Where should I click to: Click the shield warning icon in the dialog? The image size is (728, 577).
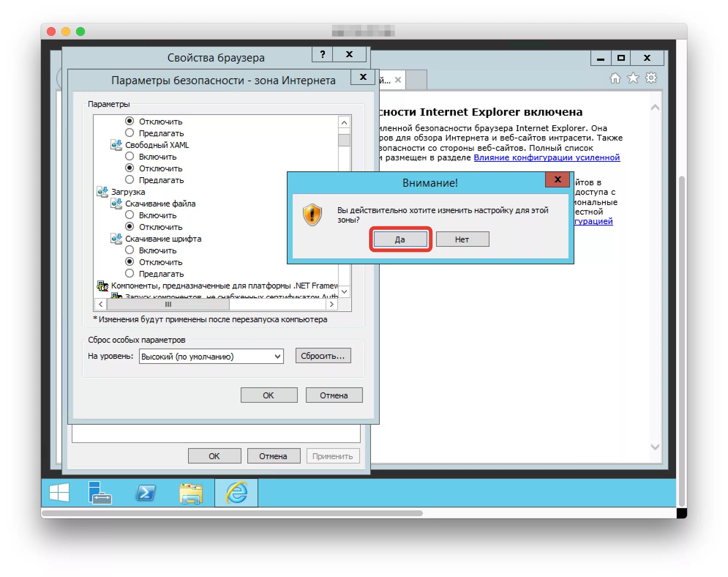point(312,215)
